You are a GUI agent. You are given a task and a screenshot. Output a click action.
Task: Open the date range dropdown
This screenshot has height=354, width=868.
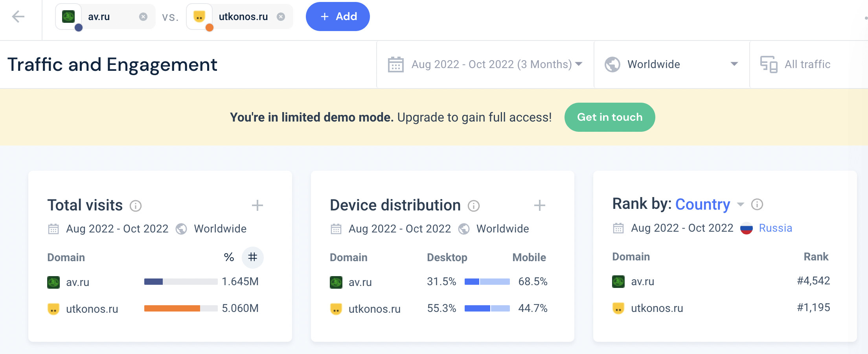(x=485, y=64)
